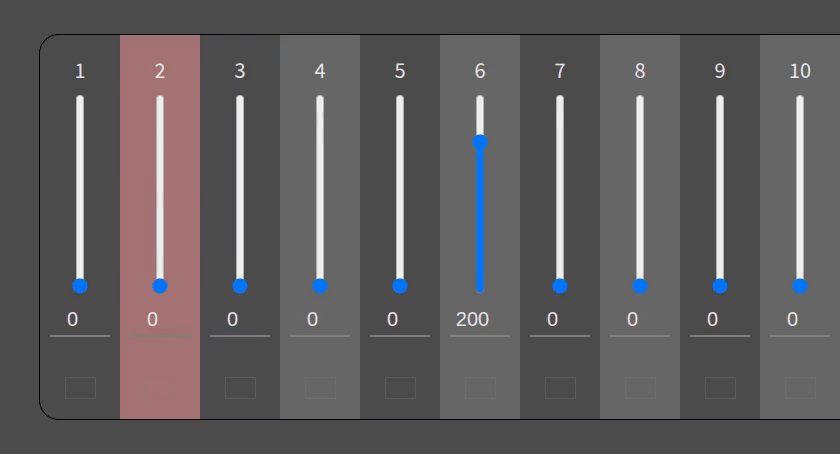Click the channel 1 value input field
The width and height of the screenshot is (840, 454).
point(80,320)
